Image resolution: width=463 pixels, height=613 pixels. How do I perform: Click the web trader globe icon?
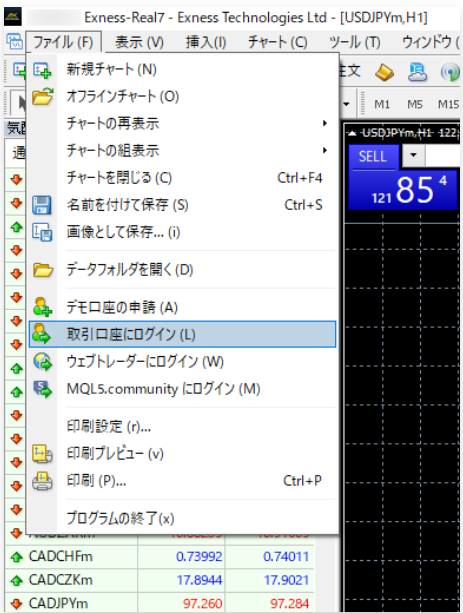(x=42, y=362)
